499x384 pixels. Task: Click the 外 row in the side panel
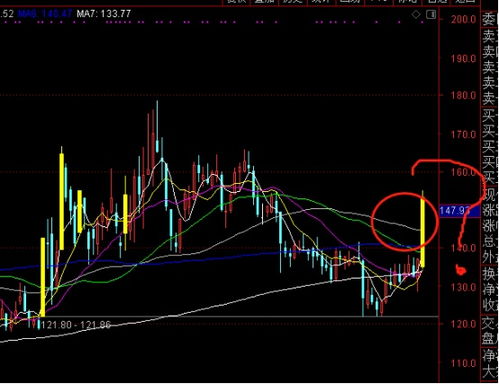point(490,257)
